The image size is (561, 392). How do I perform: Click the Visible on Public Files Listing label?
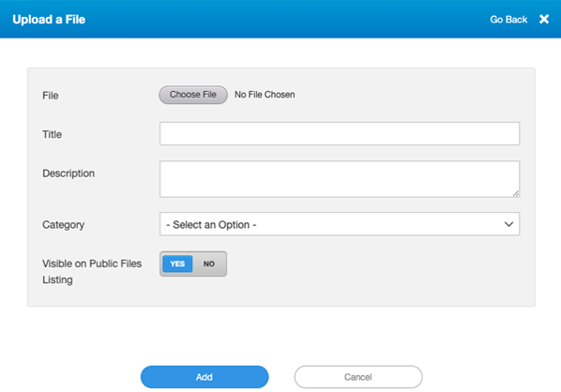92,271
